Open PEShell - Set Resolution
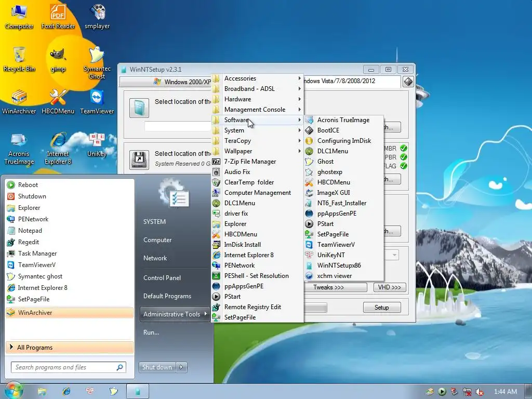The height and width of the screenshot is (399, 532). point(257,276)
